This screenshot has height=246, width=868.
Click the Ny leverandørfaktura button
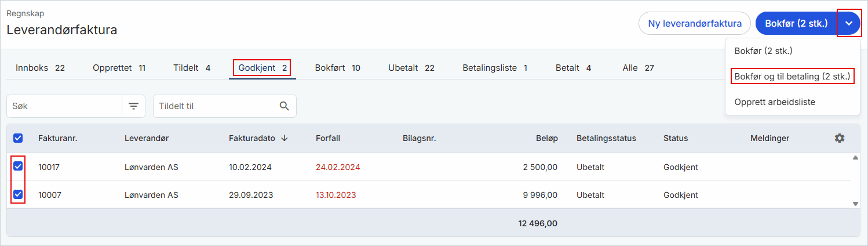click(x=695, y=24)
